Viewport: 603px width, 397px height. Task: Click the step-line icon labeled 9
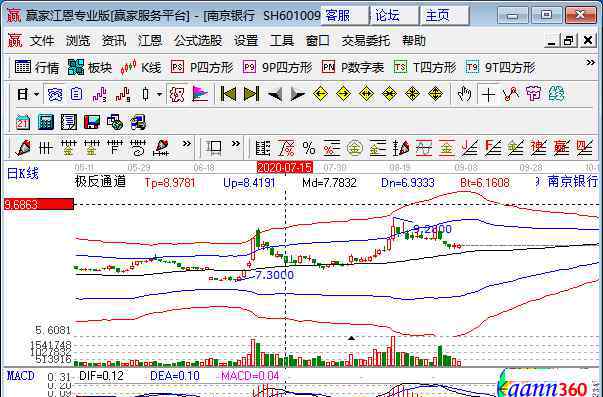123,94
